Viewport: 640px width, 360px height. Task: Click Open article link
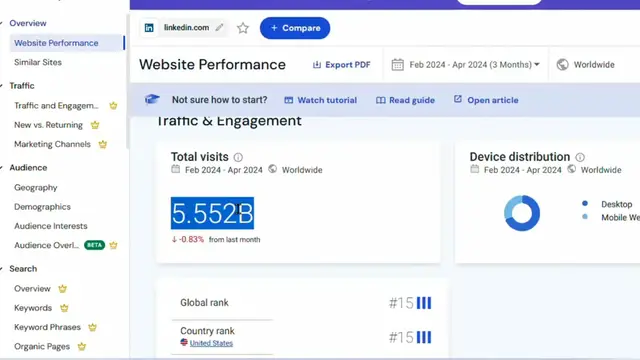[486, 100]
